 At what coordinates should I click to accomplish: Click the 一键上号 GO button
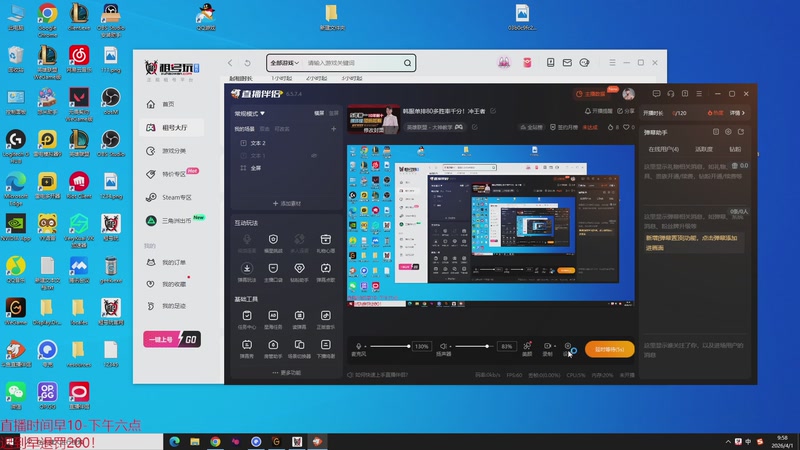(x=172, y=339)
